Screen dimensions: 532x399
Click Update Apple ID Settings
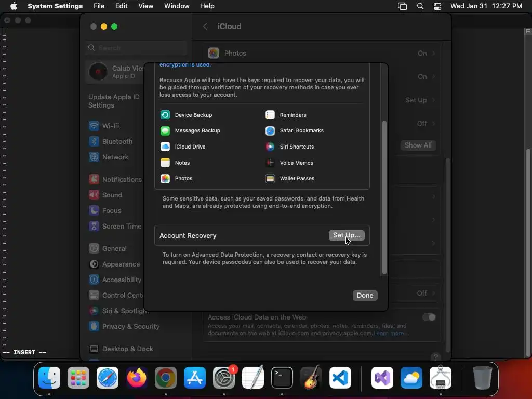point(114,101)
